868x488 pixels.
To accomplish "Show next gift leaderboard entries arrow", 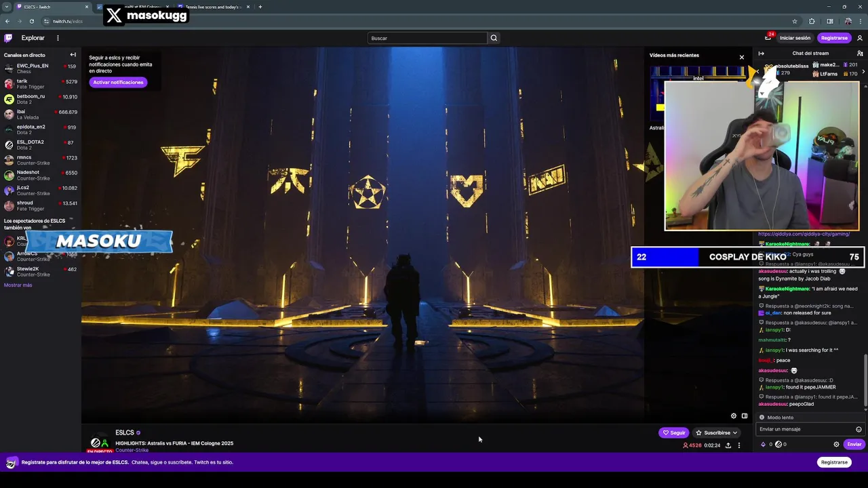I will (x=863, y=72).
